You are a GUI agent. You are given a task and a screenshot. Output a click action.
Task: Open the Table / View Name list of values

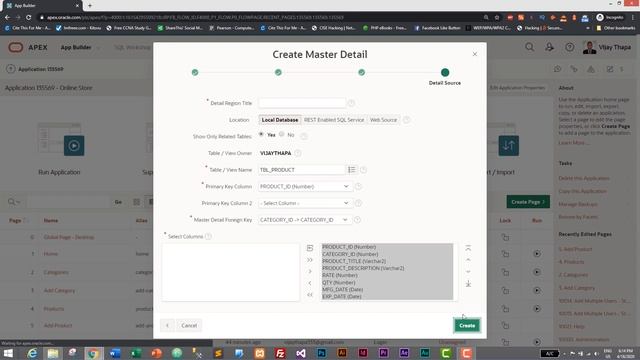click(x=351, y=170)
